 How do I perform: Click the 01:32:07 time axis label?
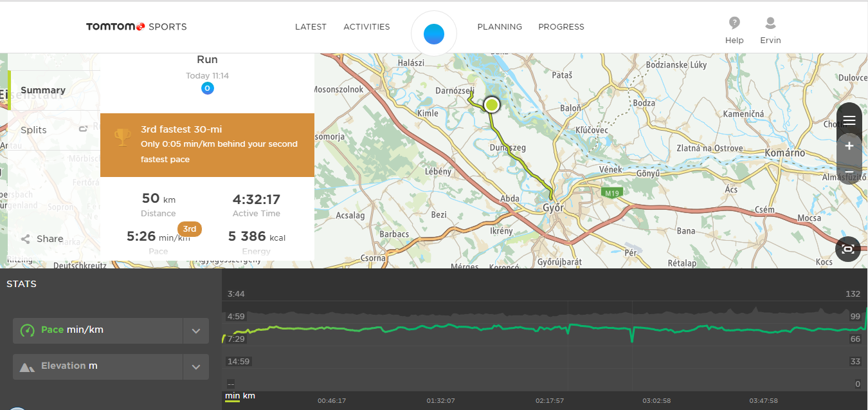[440, 400]
